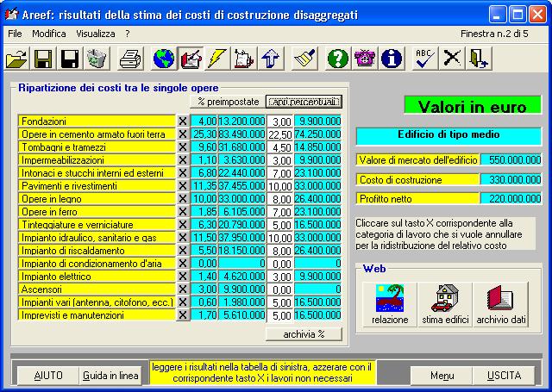Click the globe icon in toolbar
The width and height of the screenshot is (552, 392).
(164, 59)
